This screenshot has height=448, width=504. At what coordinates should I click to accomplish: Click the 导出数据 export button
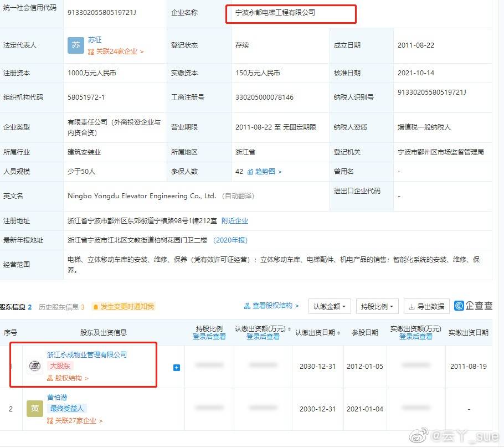point(426,306)
